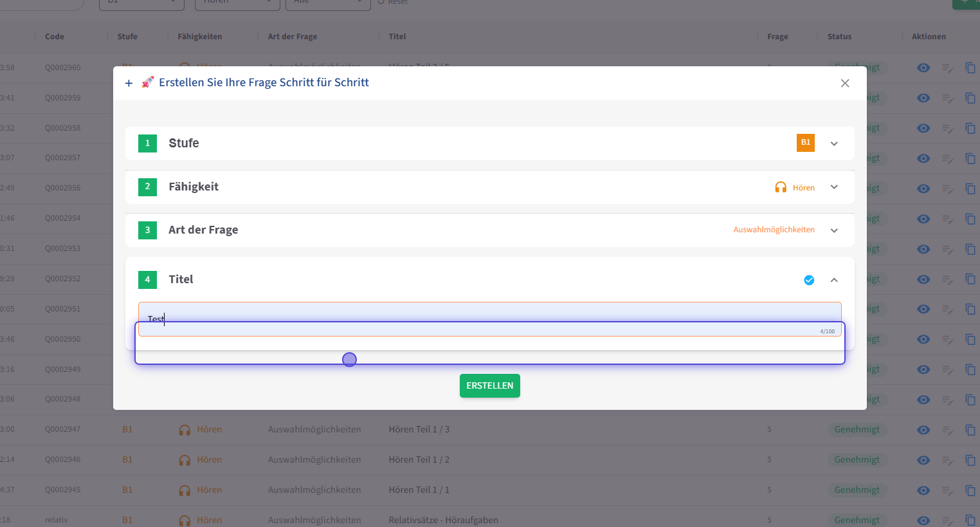The height and width of the screenshot is (527, 980).
Task: Click the Status column header
Action: click(x=839, y=37)
